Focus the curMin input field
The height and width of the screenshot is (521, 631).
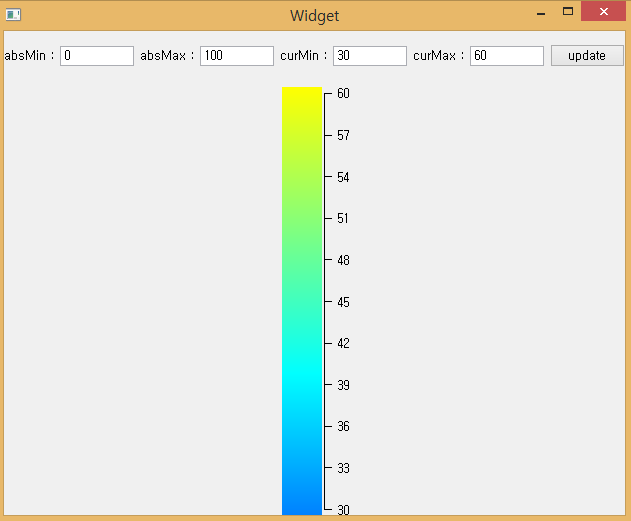coord(370,56)
